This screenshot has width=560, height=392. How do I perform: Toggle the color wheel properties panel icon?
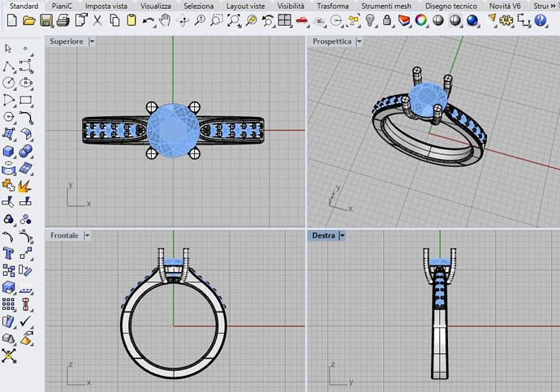(421, 20)
